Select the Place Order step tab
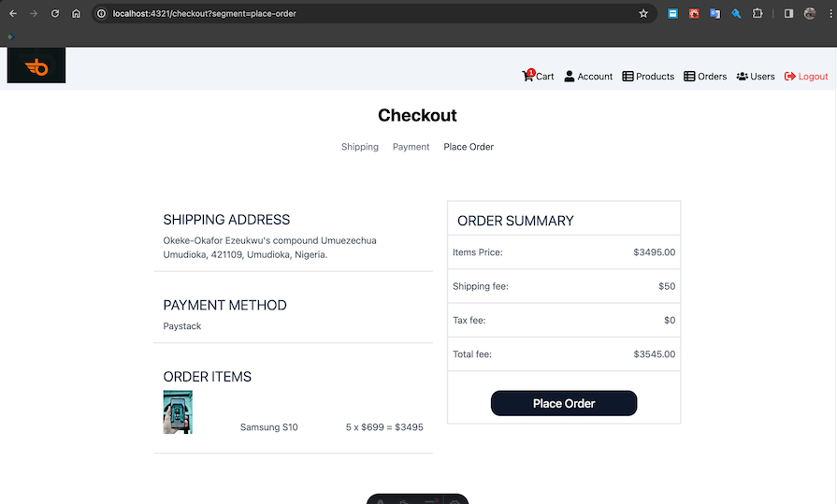 coord(469,147)
